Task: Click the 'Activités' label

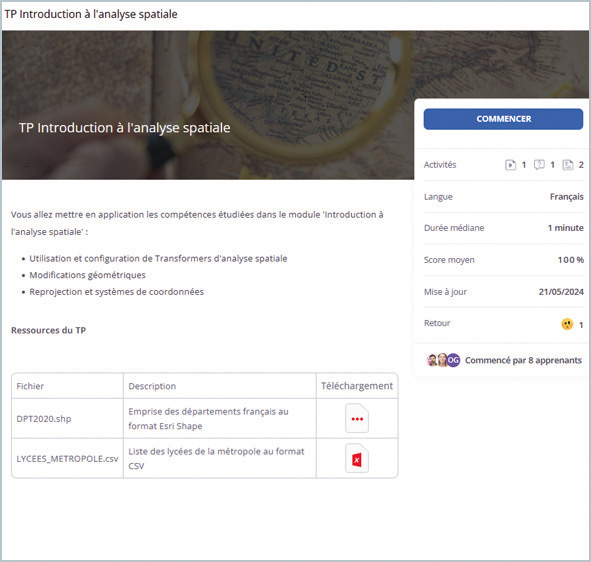Action: [440, 165]
